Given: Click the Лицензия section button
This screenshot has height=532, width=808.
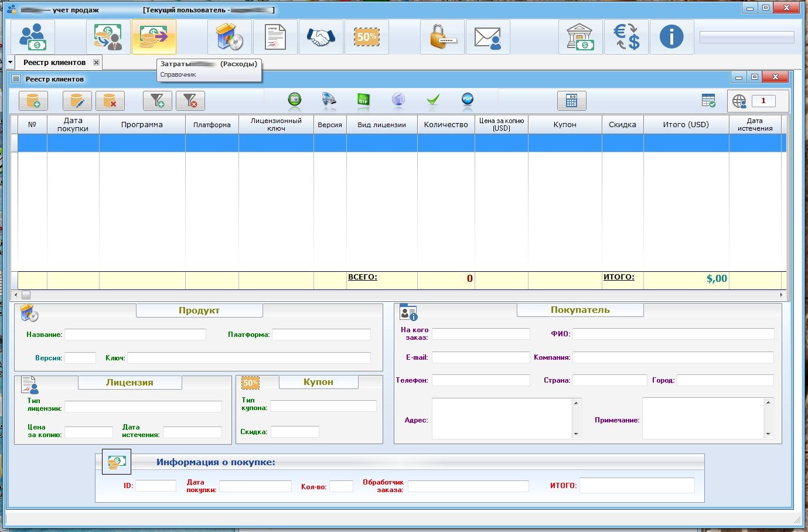Looking at the screenshot, I should [x=129, y=382].
